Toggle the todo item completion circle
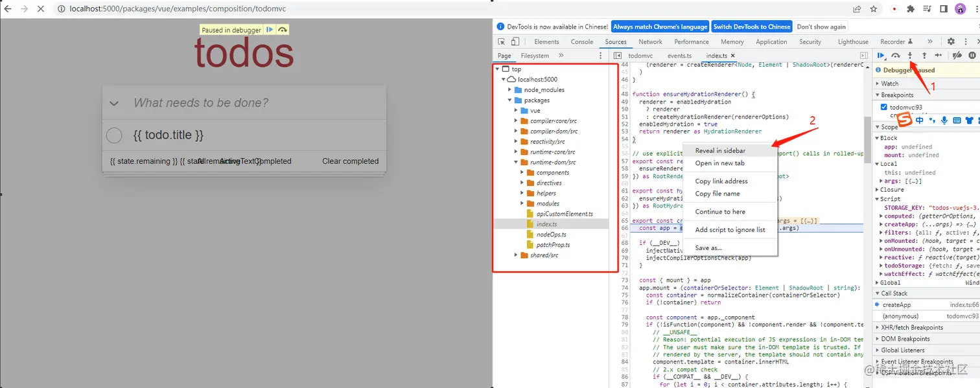This screenshot has height=388, width=980. (114, 135)
